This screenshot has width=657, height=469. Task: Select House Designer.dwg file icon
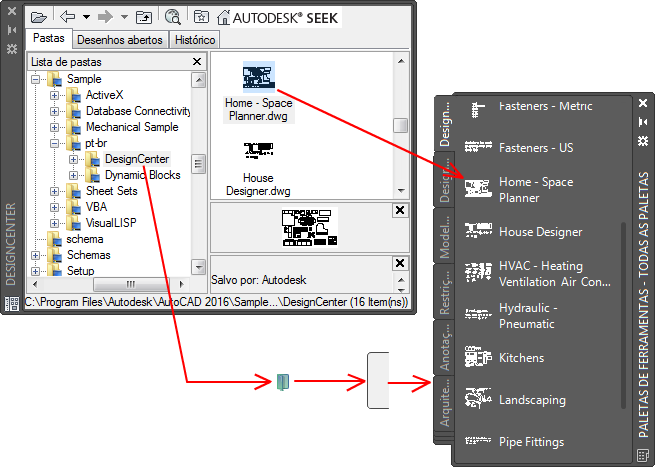[259, 150]
